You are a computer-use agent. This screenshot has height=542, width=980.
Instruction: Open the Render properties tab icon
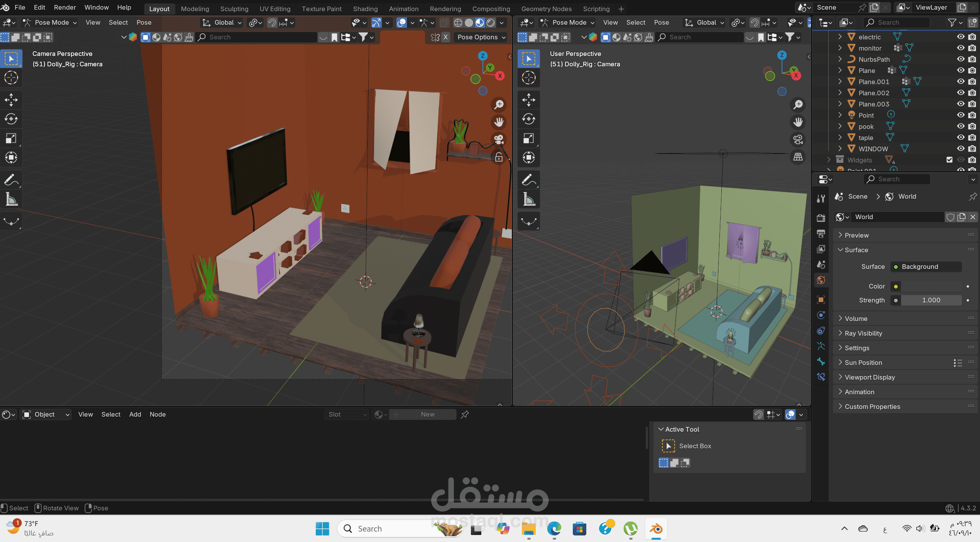pos(821,218)
